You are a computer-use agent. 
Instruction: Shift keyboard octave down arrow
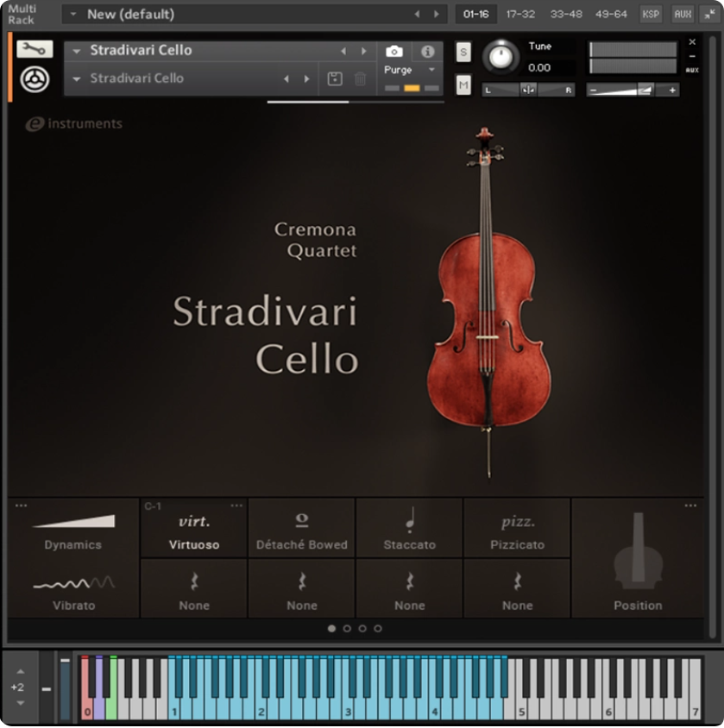coord(21,703)
